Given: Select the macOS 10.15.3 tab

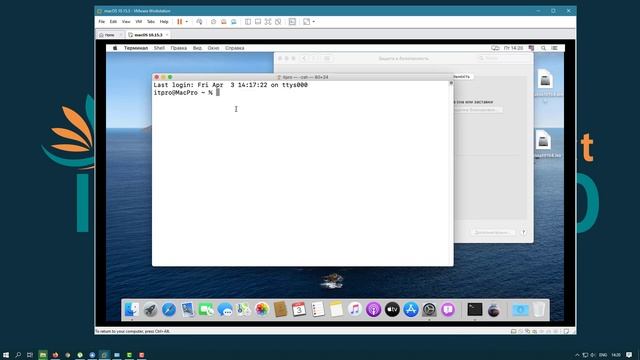Looking at the screenshot, I should [148, 35].
